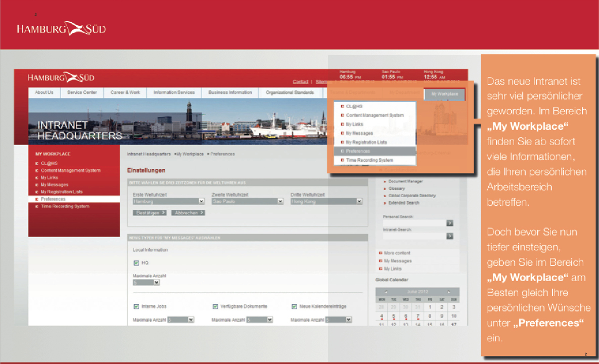Open Maximale Anzahl dropdown under Neue Kalendereinträge

point(339,320)
